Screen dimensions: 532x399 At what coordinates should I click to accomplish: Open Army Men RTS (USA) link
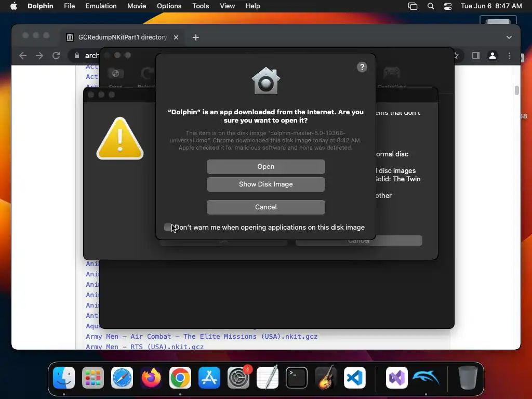[144, 347]
